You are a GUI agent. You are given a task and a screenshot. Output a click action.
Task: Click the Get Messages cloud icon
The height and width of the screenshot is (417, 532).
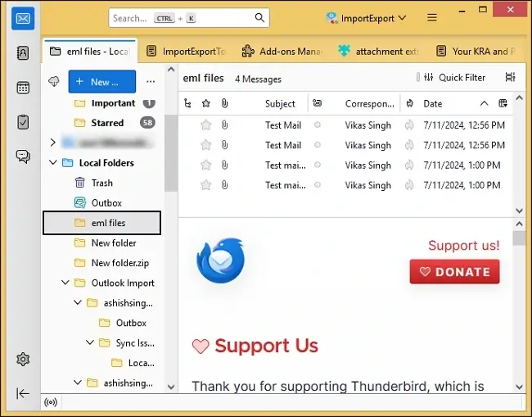coord(54,81)
